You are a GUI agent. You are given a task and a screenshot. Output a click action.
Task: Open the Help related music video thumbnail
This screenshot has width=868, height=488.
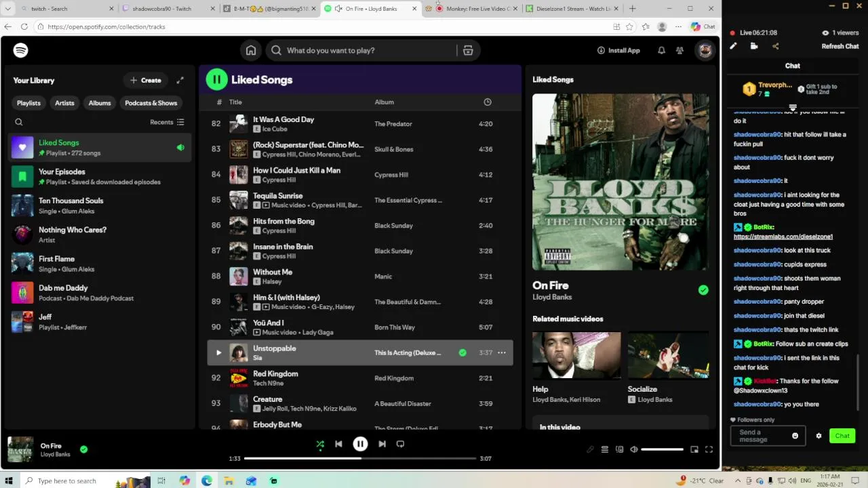point(576,355)
